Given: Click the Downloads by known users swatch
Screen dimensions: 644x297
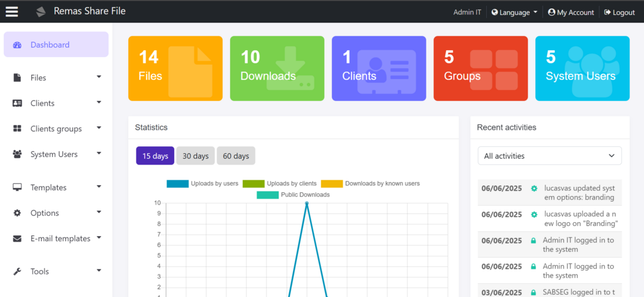Looking at the screenshot, I should click(x=331, y=183).
